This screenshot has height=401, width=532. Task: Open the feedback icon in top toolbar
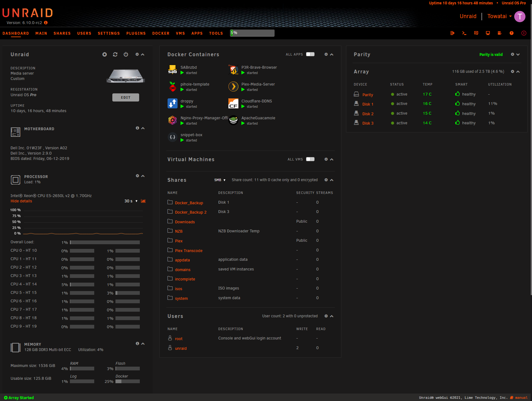(x=476, y=33)
